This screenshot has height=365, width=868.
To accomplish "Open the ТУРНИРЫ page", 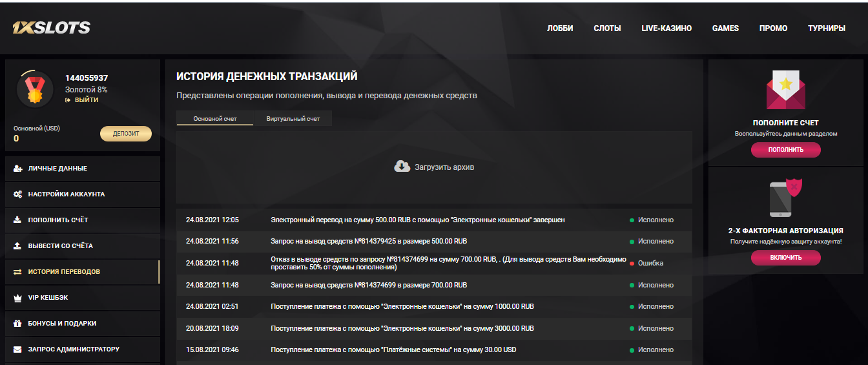I will click(x=827, y=28).
